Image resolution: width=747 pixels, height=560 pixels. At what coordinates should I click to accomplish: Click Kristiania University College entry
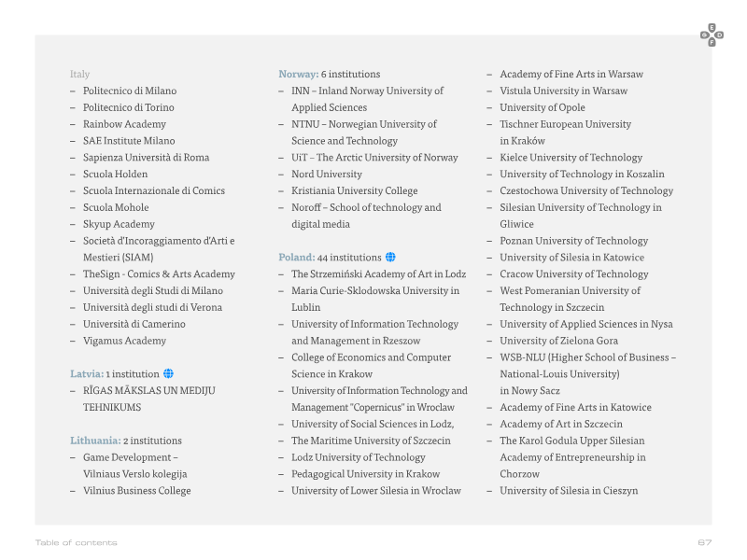tap(355, 190)
